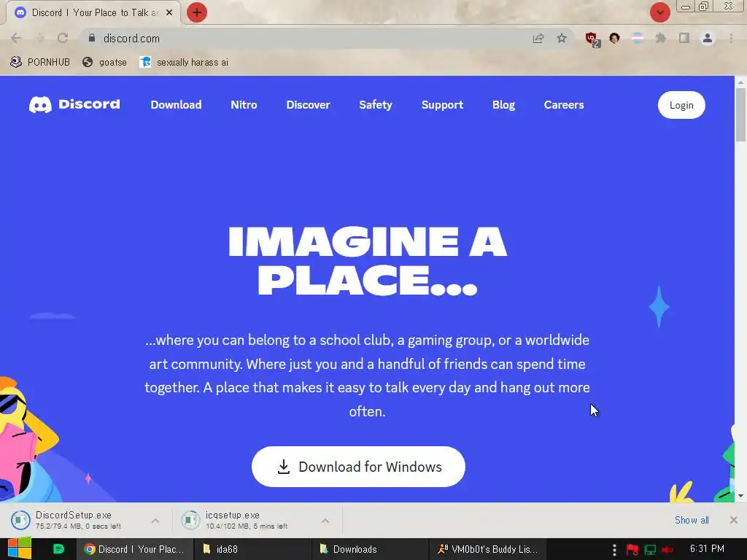View site security lock info

click(x=92, y=38)
